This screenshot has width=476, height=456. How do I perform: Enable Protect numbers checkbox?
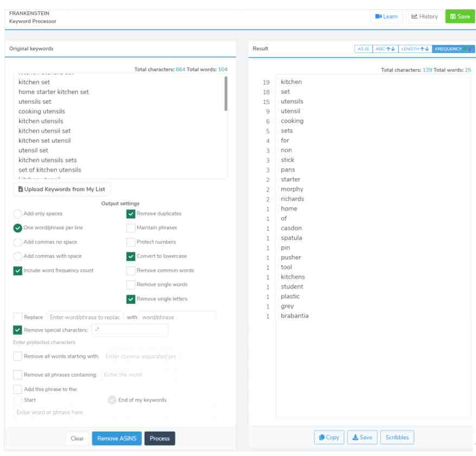(131, 242)
